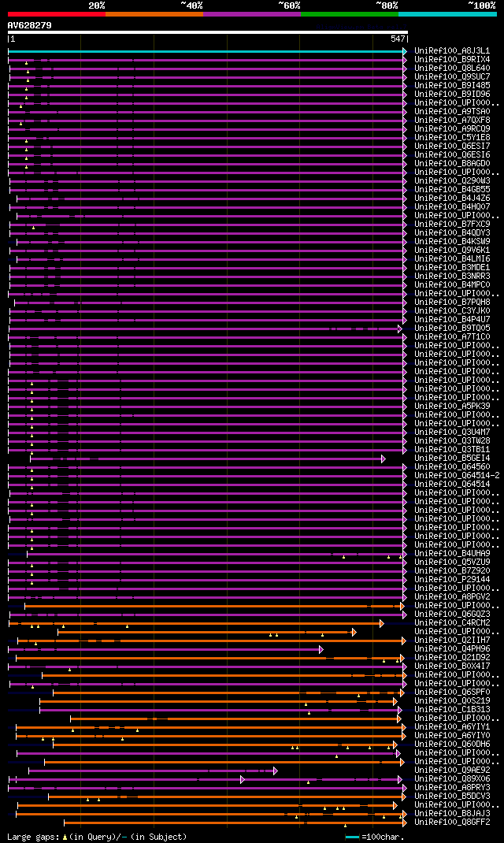
Task: Click the UniRef100_B7PQH8 hit name
Action: click(452, 303)
